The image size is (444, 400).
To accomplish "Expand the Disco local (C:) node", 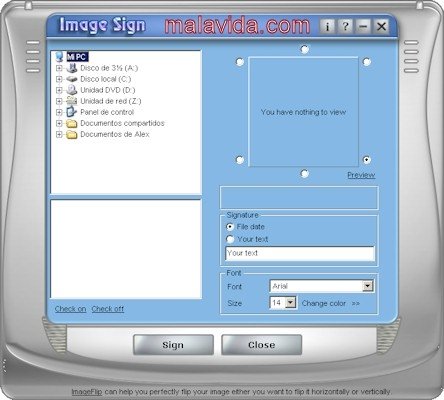I will point(59,79).
